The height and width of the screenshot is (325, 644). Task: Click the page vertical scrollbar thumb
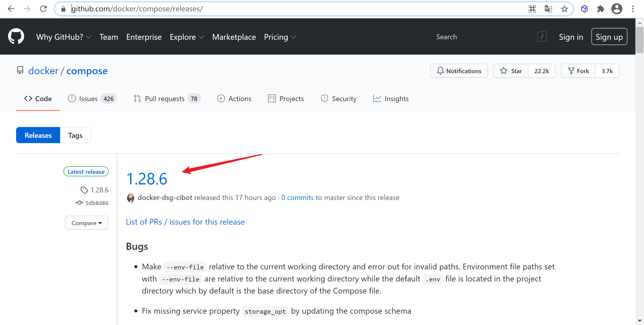[x=639, y=40]
